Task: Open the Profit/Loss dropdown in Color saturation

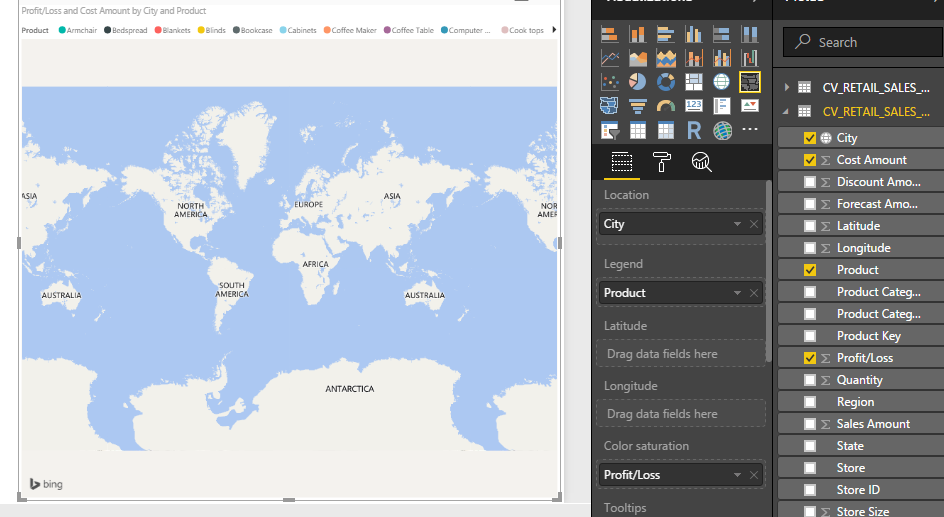Action: click(x=737, y=475)
